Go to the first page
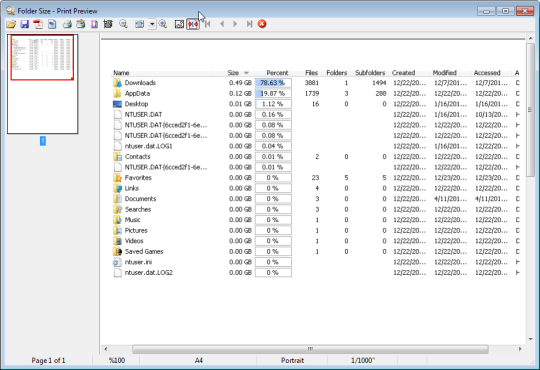This screenshot has width=540, height=370. pos(208,24)
